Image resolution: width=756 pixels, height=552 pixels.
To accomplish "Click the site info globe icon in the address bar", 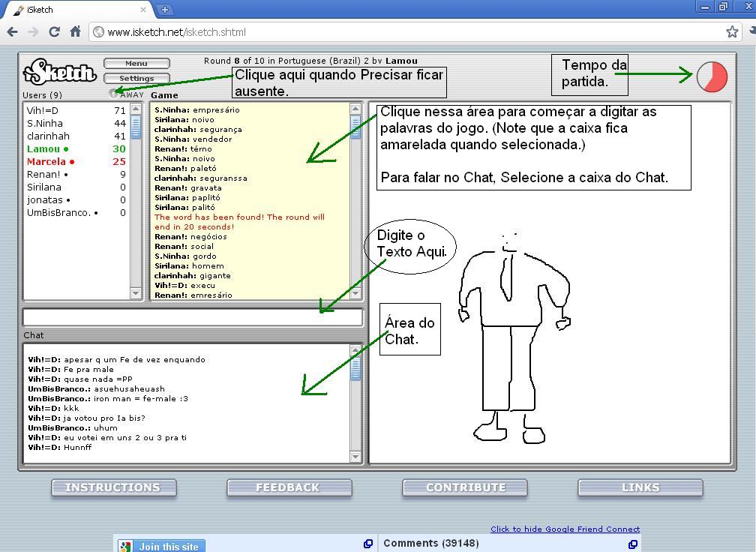I will click(98, 32).
